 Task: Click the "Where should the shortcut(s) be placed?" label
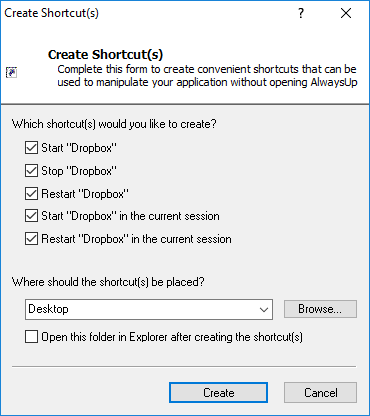[108, 282]
